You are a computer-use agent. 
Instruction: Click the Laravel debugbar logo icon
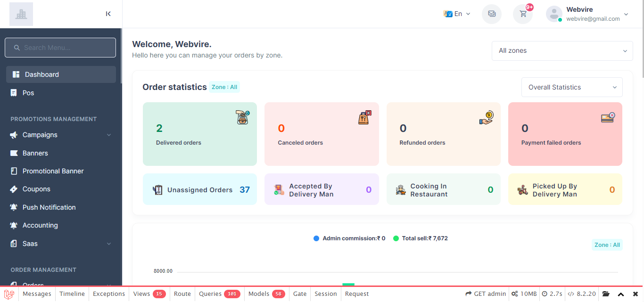coord(9,294)
